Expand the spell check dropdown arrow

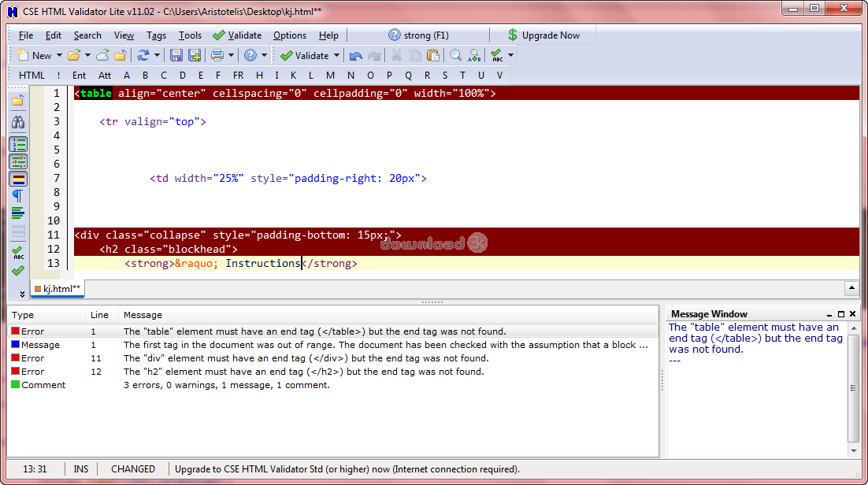[x=511, y=55]
